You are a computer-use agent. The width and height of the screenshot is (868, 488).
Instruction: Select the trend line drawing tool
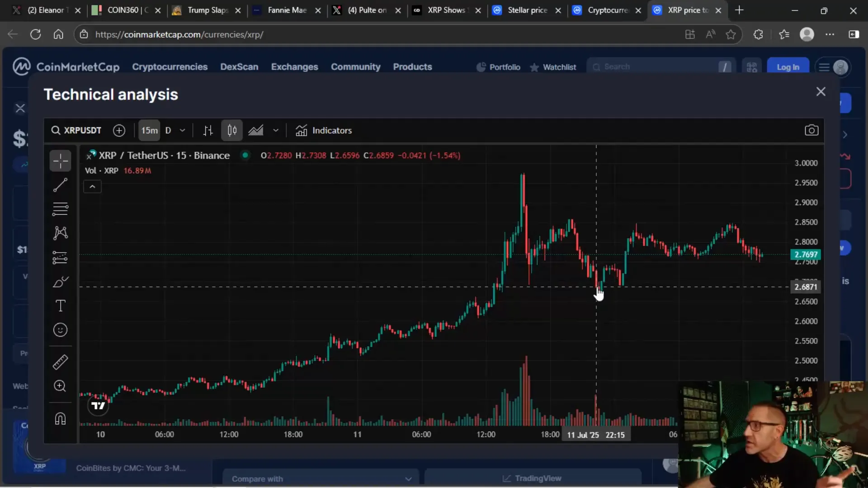click(60, 185)
